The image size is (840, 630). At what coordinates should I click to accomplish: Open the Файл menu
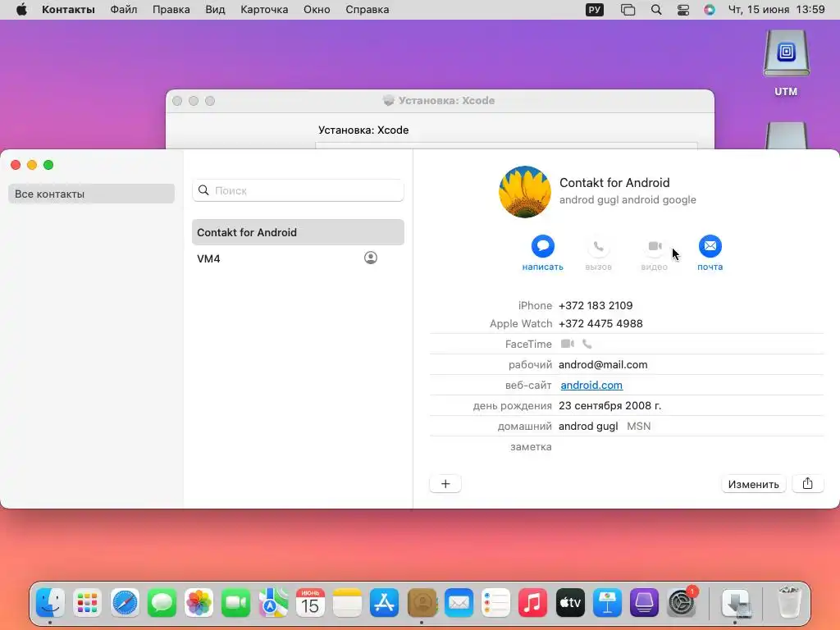123,10
